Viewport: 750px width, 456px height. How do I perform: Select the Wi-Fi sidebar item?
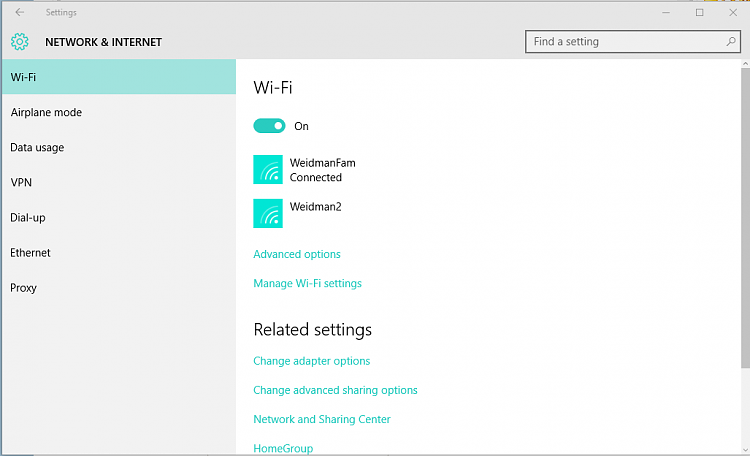click(118, 77)
